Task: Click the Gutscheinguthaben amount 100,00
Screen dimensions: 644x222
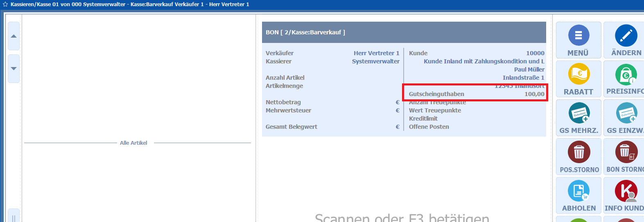Action: pyautogui.click(x=534, y=94)
